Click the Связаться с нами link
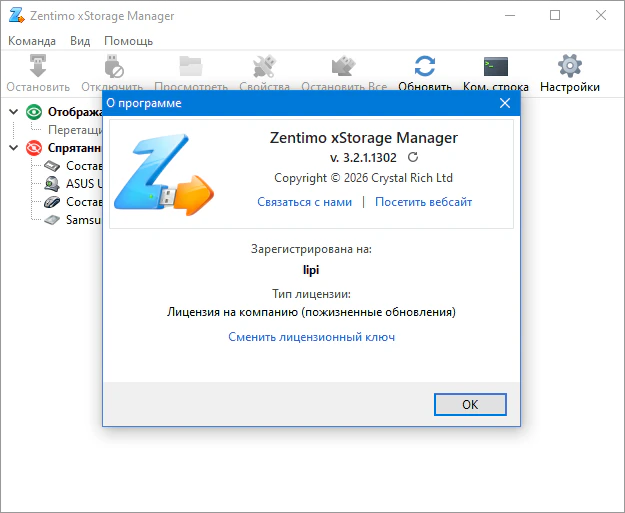Screen dimensions: 625x513 [304, 202]
